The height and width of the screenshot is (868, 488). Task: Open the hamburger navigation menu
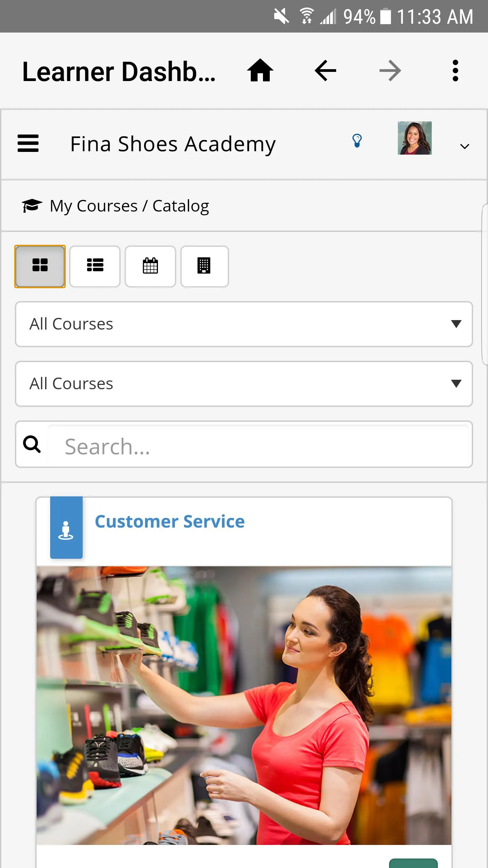[28, 143]
